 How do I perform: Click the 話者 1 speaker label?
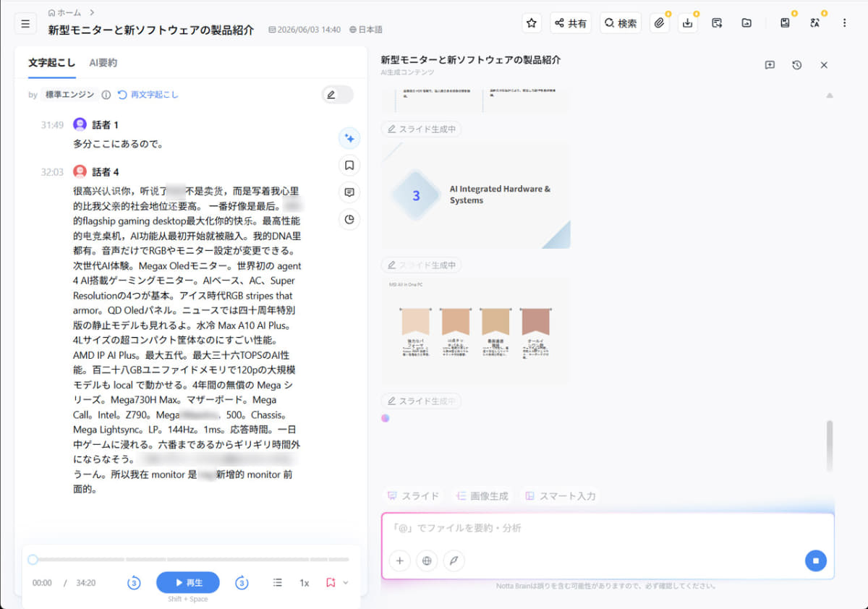click(x=105, y=125)
